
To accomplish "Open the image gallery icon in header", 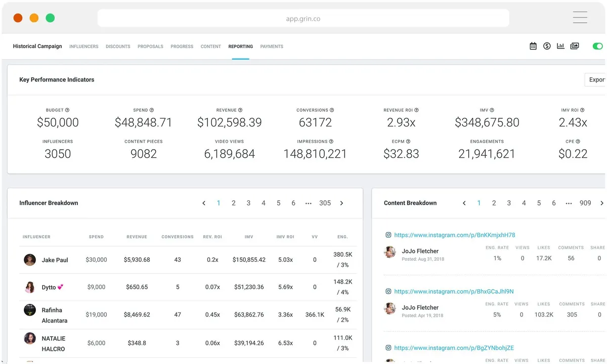I will coord(575,46).
